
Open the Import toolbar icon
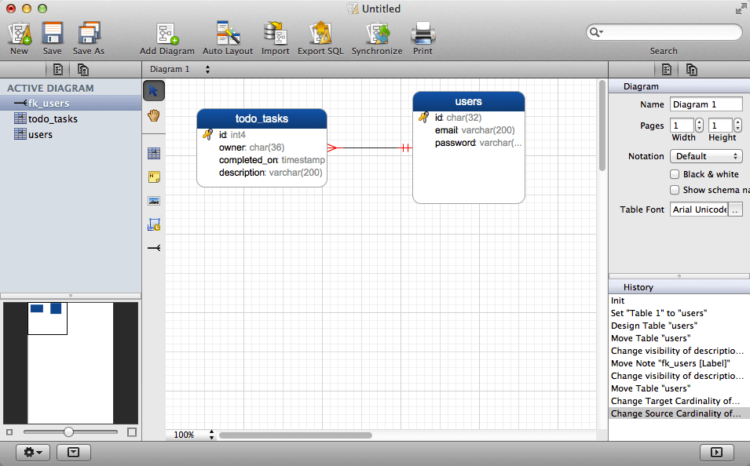tap(275, 33)
